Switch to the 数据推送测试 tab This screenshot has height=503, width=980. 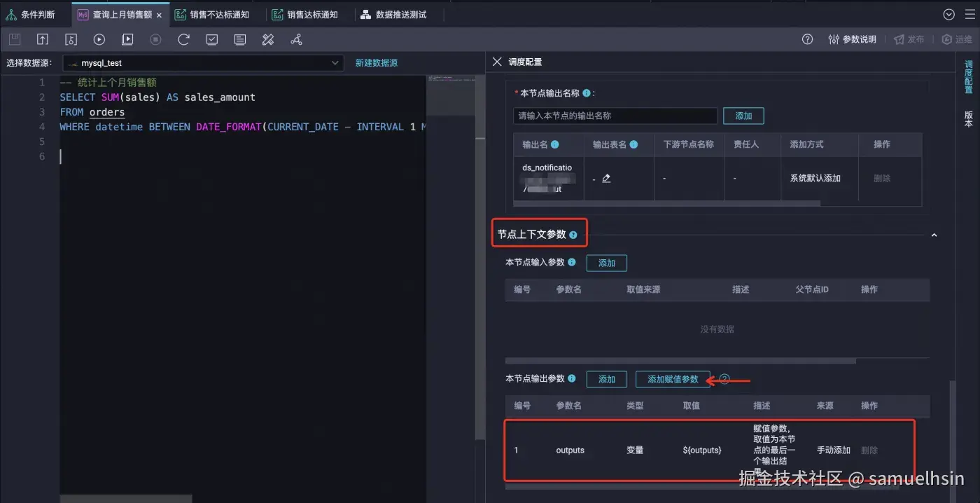[394, 14]
